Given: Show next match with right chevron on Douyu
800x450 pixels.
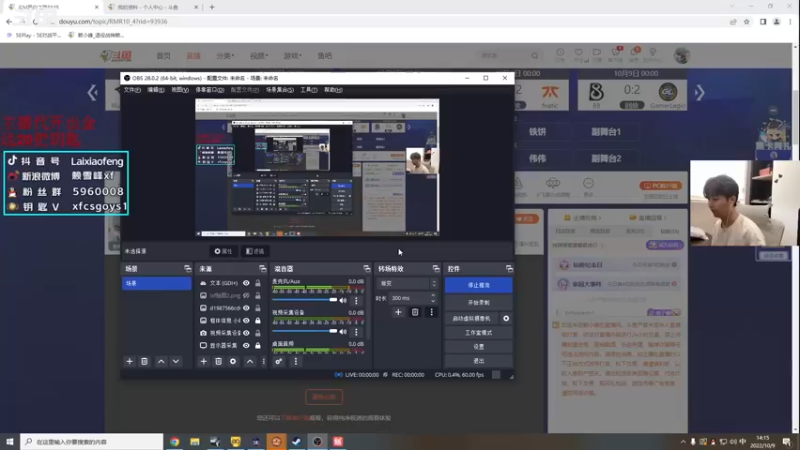Looking at the screenshot, I should click(x=699, y=93).
